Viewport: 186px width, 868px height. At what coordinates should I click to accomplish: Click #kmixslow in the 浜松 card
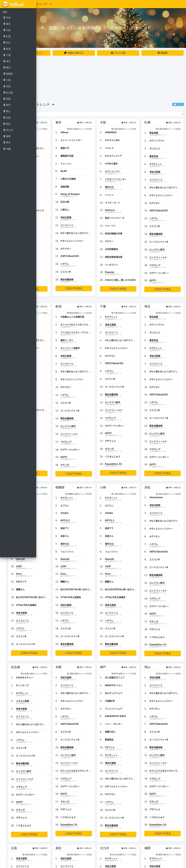[156, 497]
